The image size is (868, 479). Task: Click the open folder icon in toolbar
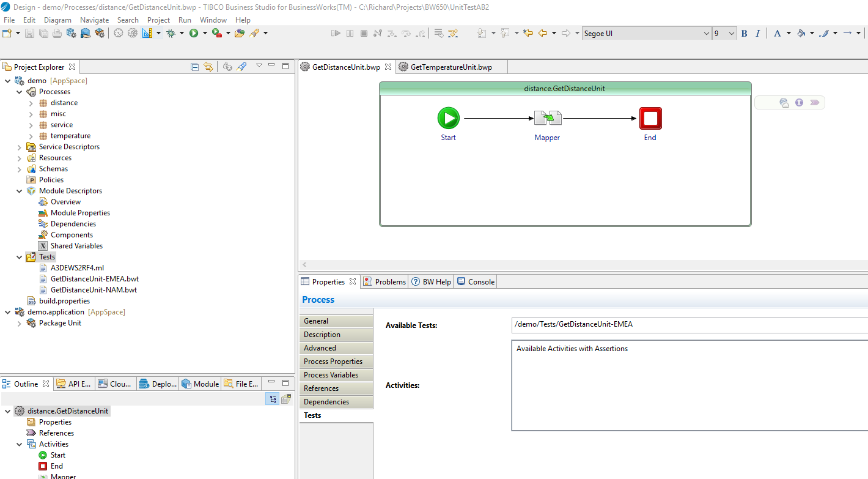click(239, 33)
